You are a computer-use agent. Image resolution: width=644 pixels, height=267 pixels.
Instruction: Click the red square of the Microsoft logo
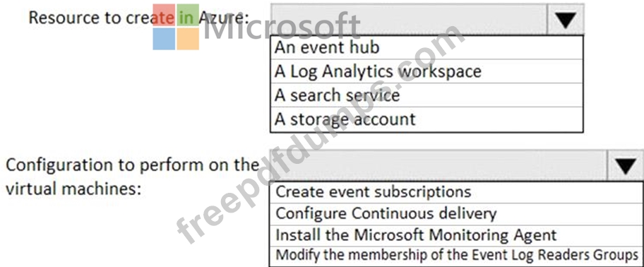coord(163,16)
